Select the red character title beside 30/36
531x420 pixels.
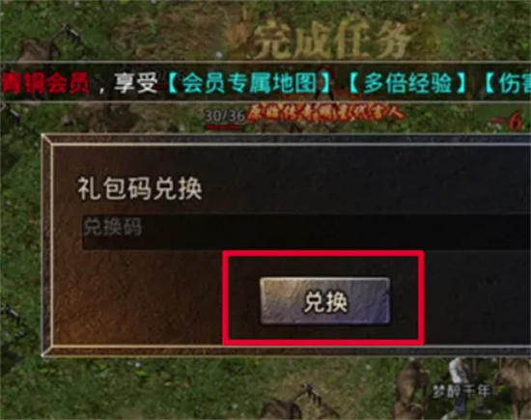pos(325,114)
